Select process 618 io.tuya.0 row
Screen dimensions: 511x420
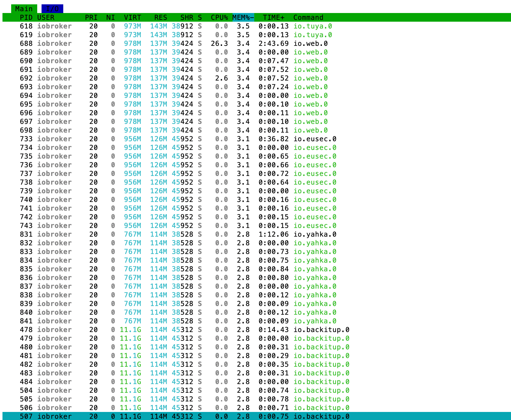(257, 26)
